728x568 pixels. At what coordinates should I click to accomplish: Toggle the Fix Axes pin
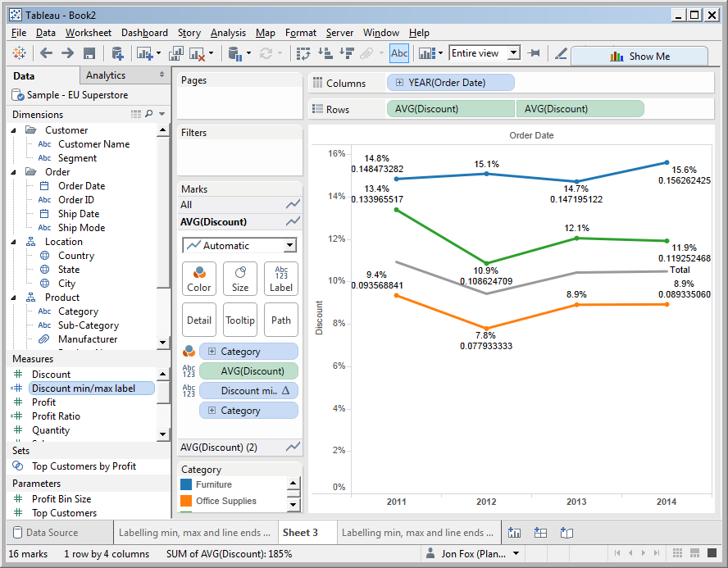click(534, 53)
